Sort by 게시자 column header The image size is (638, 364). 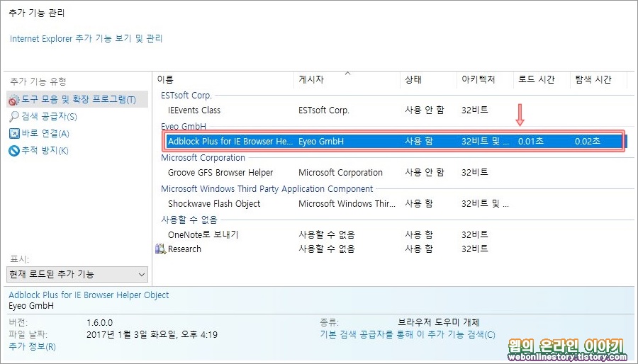[x=347, y=79]
